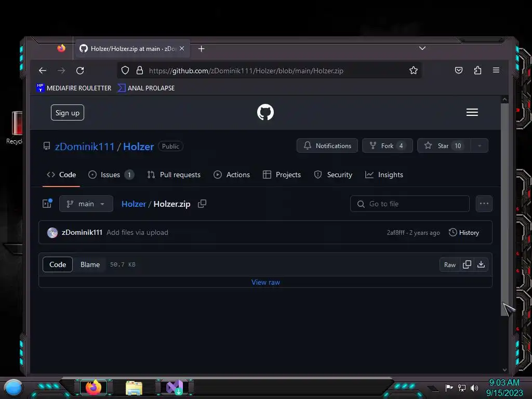Open the Action Center flag tray icon

pos(449,388)
